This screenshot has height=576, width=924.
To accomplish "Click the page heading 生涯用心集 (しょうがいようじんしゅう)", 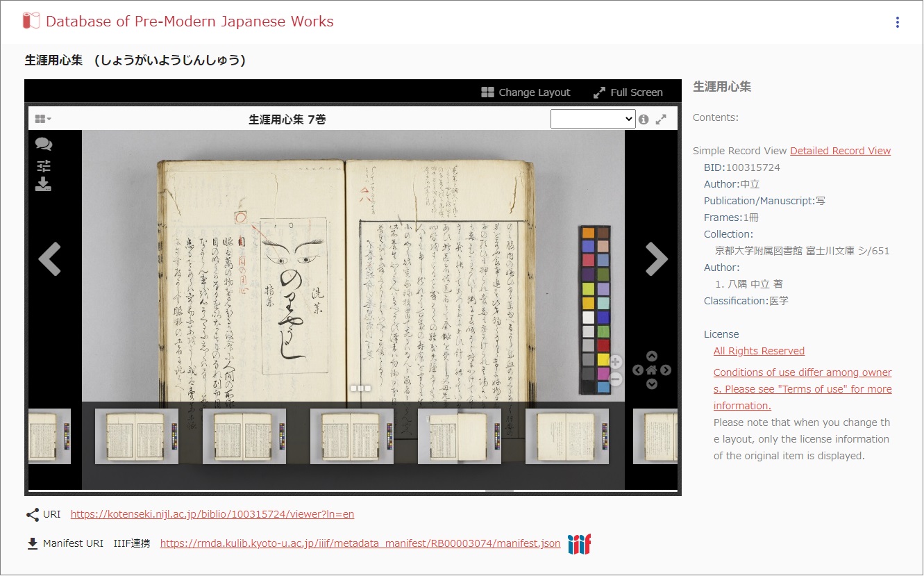I will 135,60.
